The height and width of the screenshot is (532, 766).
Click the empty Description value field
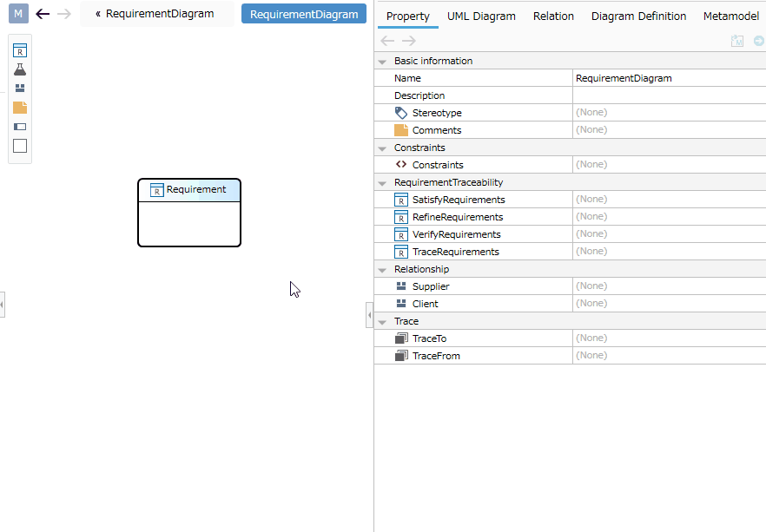(670, 95)
